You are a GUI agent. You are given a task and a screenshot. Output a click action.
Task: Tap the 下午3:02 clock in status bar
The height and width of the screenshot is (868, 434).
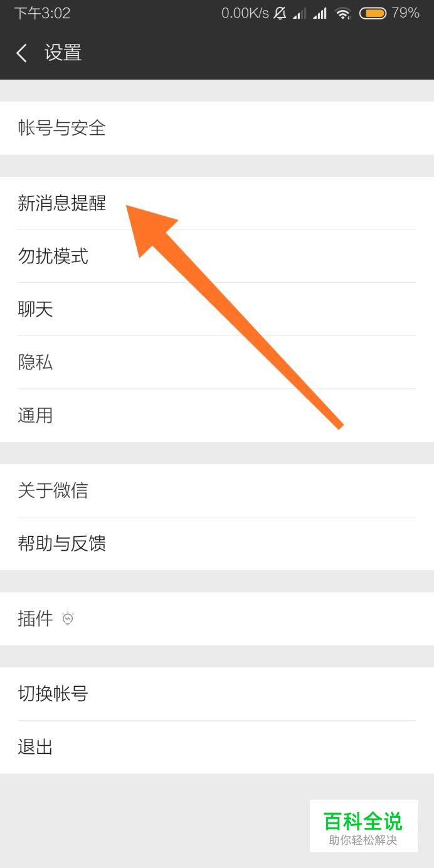point(42,13)
